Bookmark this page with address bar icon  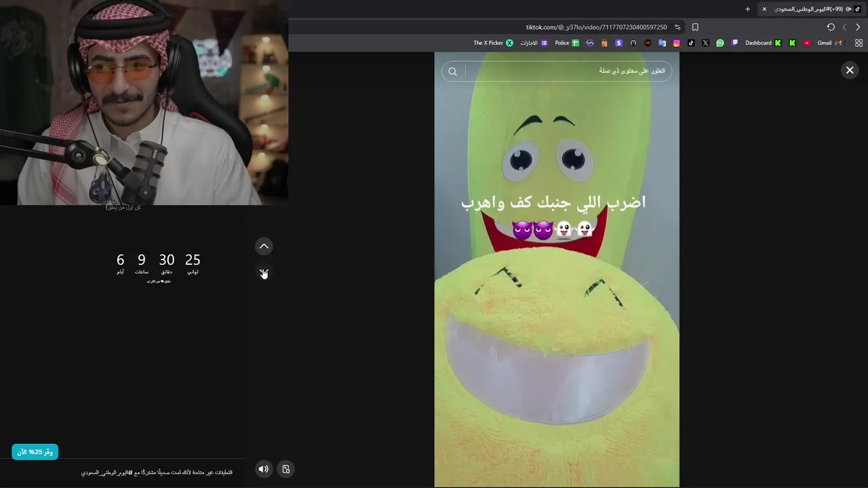click(x=695, y=27)
